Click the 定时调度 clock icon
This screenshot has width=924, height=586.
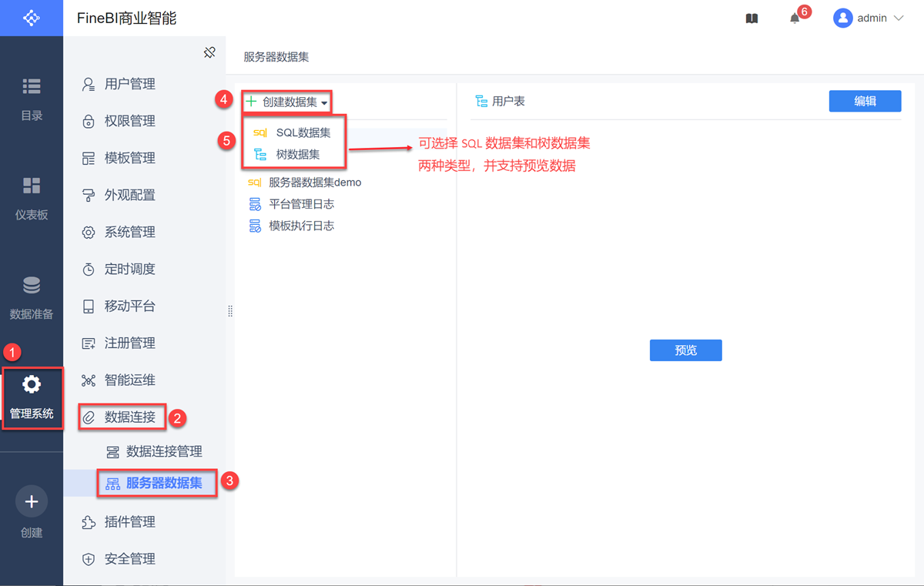pyautogui.click(x=89, y=269)
